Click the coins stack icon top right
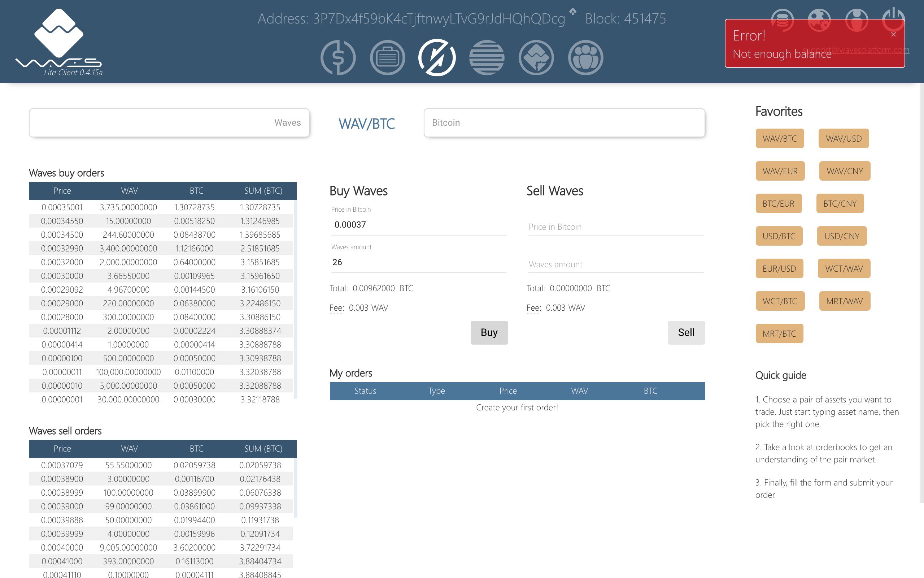Image resolution: width=924 pixels, height=578 pixels. [x=783, y=20]
